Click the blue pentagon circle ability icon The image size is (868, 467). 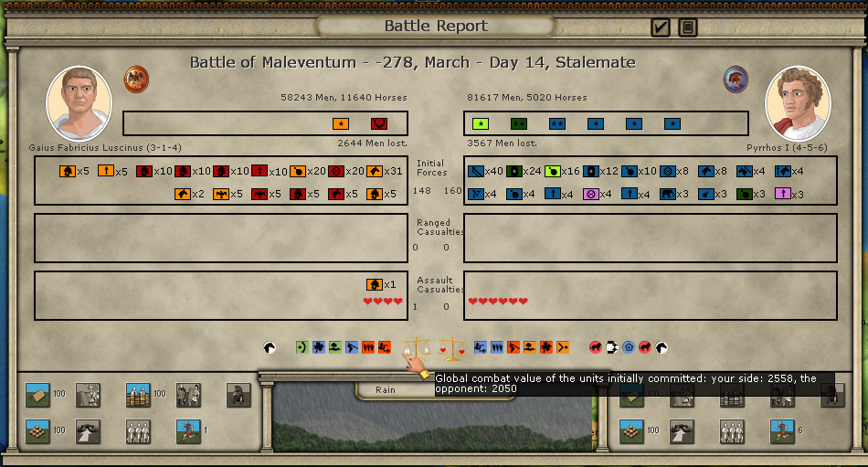(628, 347)
